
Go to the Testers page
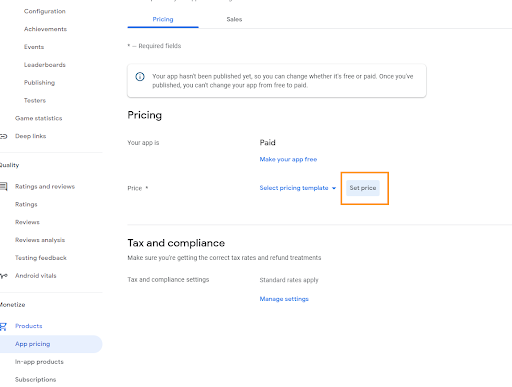click(35, 100)
